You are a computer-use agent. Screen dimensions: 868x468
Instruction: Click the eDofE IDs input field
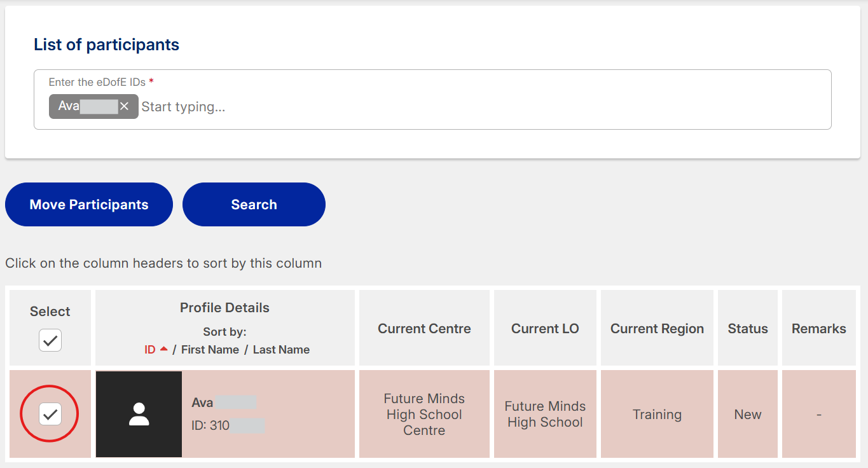[432, 99]
